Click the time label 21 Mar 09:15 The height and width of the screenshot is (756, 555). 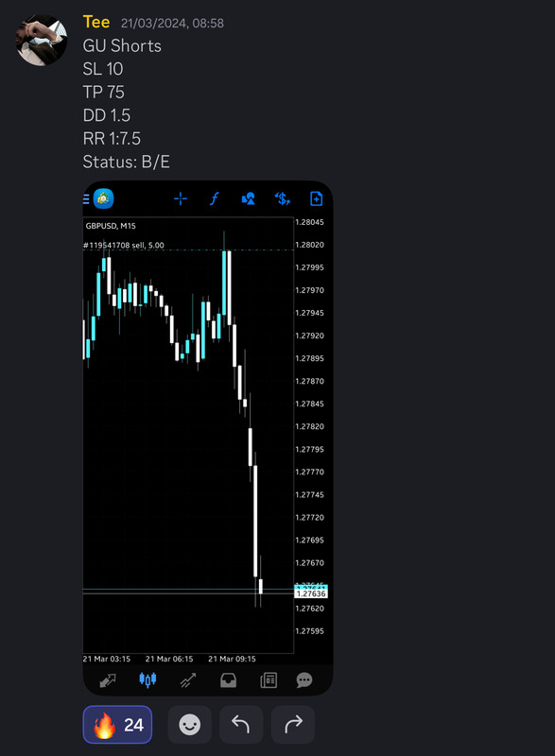tap(232, 659)
